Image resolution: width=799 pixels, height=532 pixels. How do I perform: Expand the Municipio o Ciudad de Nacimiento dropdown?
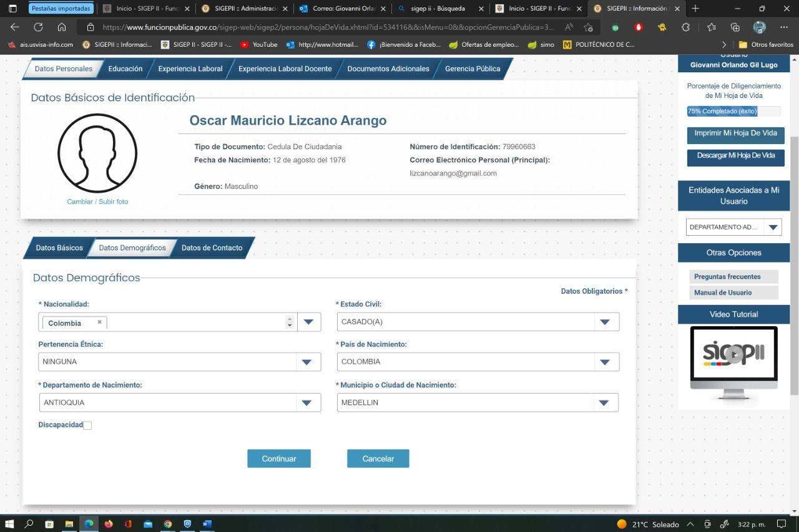coord(604,403)
